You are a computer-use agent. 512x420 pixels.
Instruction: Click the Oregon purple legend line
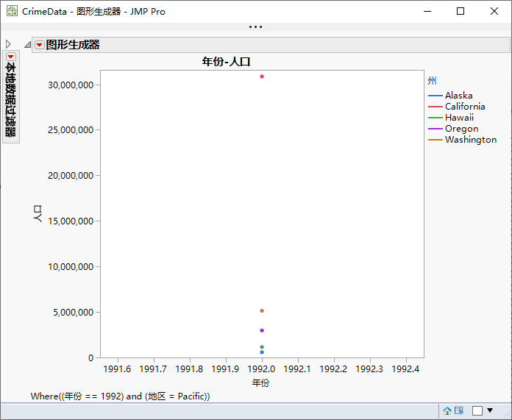(x=435, y=129)
